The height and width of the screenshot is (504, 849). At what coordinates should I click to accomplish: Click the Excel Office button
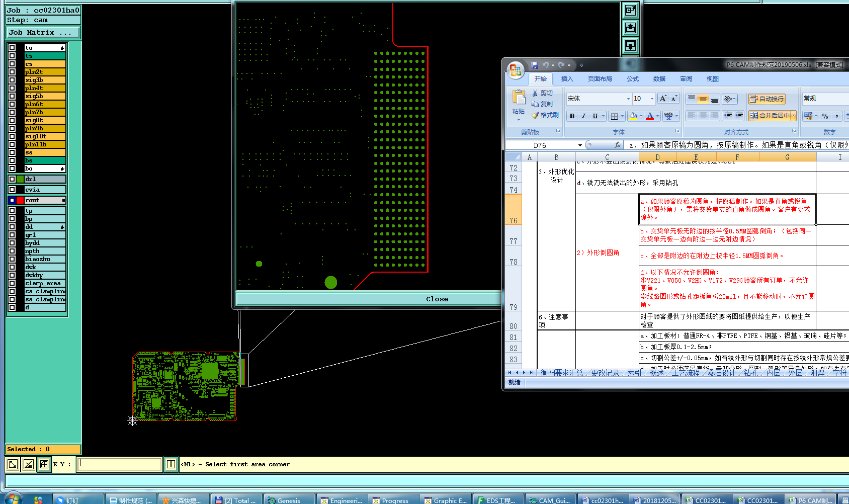coord(515,70)
